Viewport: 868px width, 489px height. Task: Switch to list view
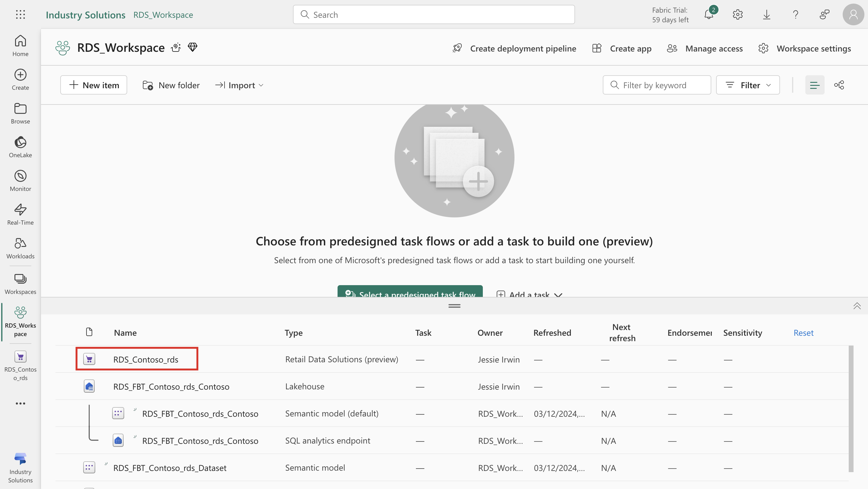[x=814, y=85]
